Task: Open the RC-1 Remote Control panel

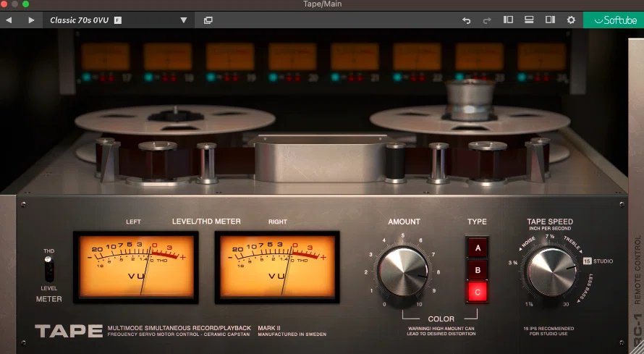Action: 636,197
